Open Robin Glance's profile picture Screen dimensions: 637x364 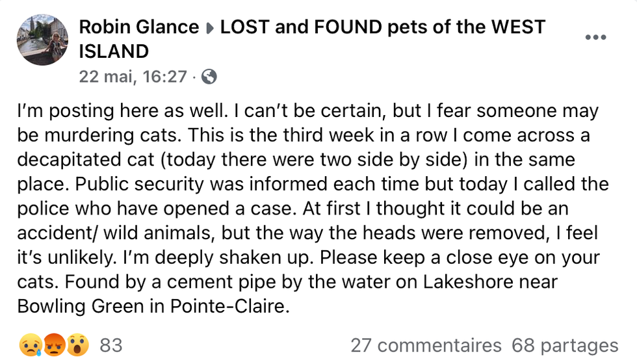click(x=42, y=39)
